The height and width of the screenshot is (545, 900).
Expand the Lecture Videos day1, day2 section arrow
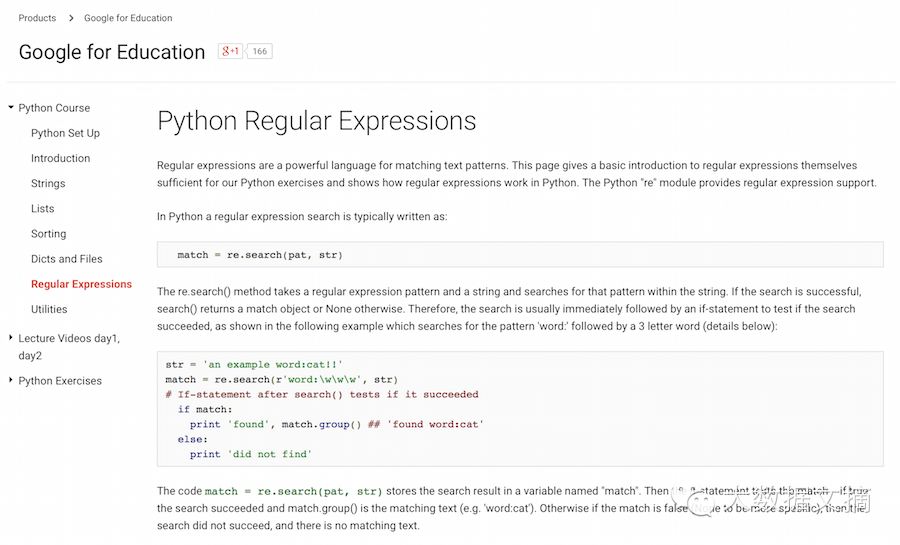(11, 338)
